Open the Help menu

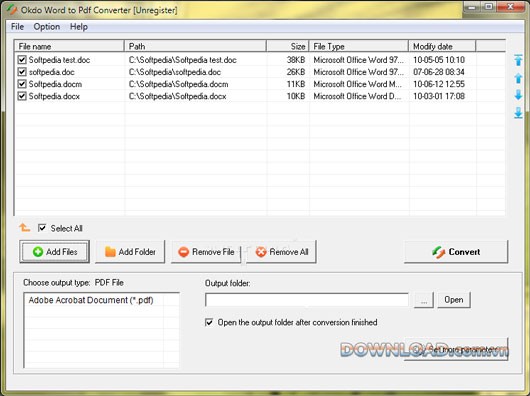point(79,27)
